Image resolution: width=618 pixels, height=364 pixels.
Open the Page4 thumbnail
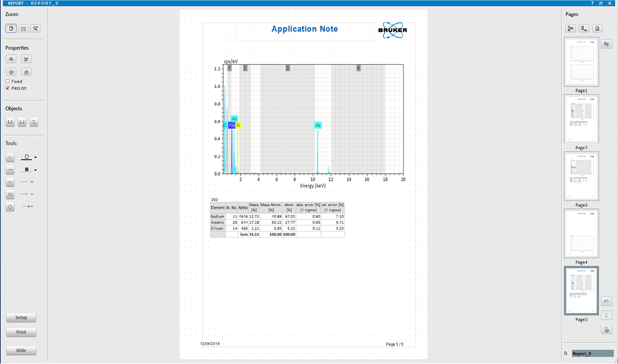coord(581,233)
